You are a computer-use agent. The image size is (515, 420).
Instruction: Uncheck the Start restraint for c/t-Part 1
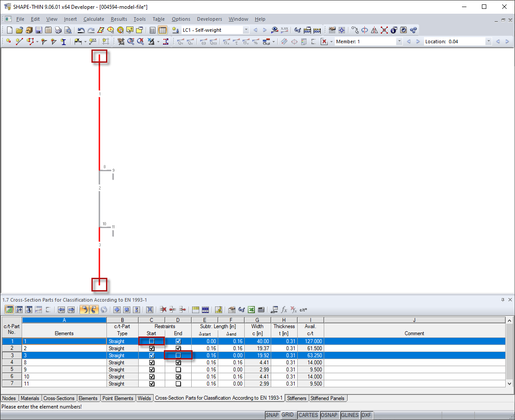151,341
